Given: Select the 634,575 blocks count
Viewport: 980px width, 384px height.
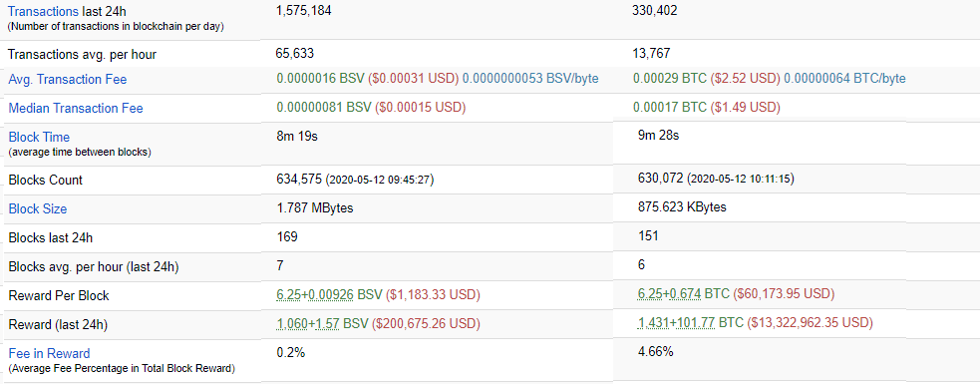Looking at the screenshot, I should pos(299,180).
